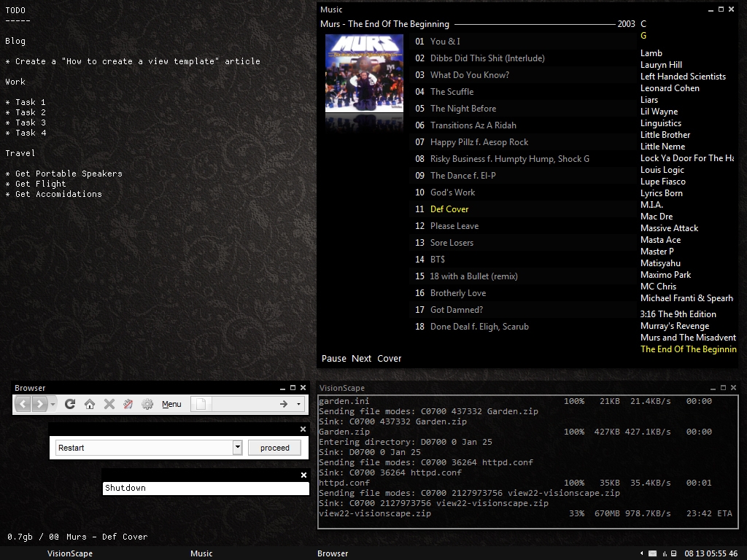Select the highlighted G view letter
The height and width of the screenshot is (560, 747).
pyautogui.click(x=643, y=36)
